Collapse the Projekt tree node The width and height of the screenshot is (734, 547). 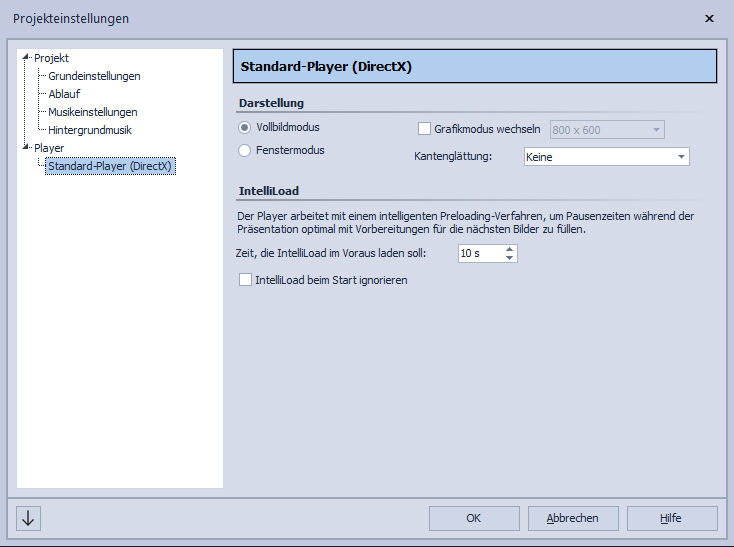pos(27,58)
